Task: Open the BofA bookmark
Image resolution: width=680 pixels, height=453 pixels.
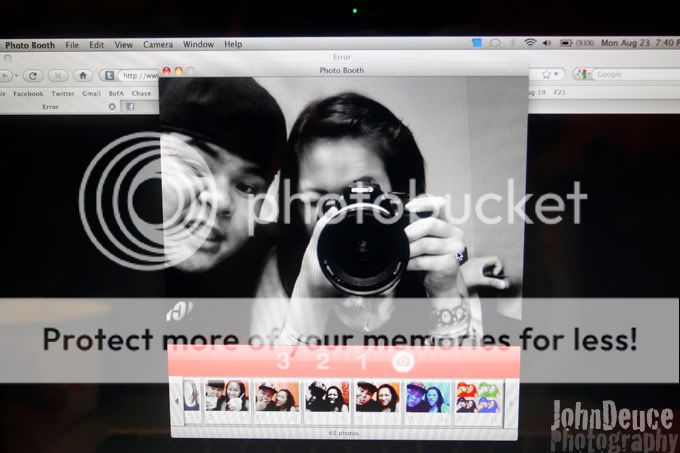Action: 116,93
